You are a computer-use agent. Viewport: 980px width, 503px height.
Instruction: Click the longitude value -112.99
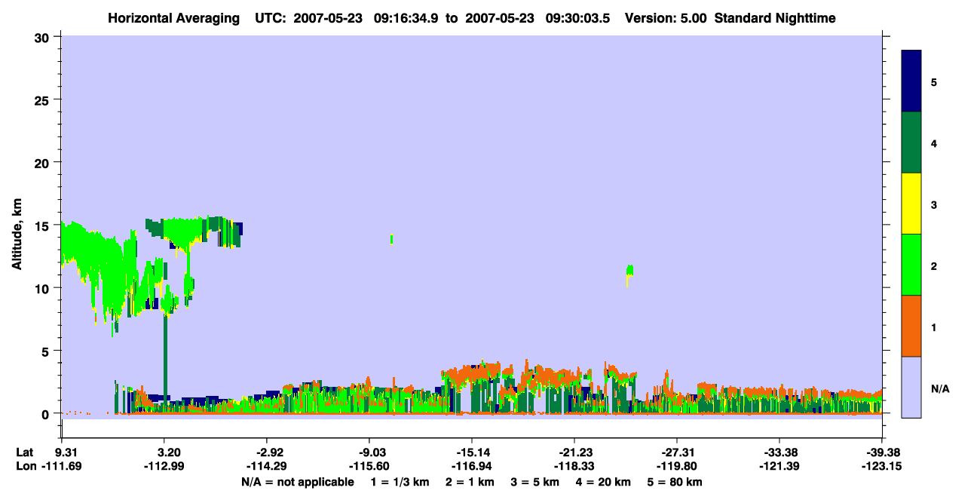tap(164, 467)
